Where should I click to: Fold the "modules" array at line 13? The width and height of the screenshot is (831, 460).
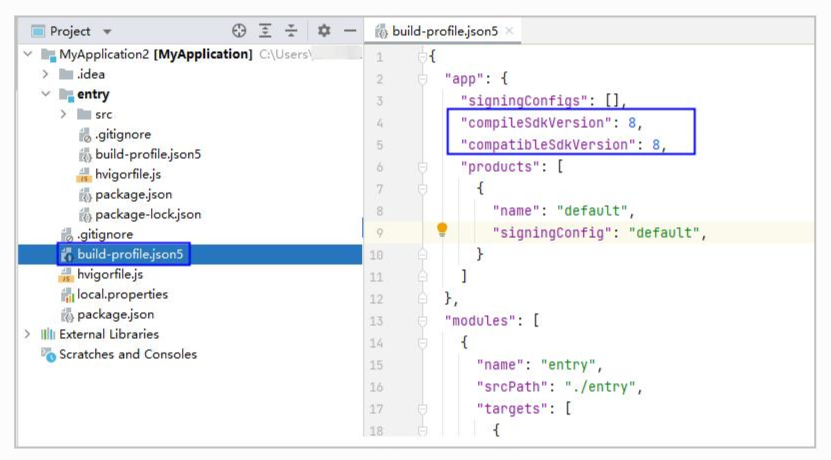(422, 321)
